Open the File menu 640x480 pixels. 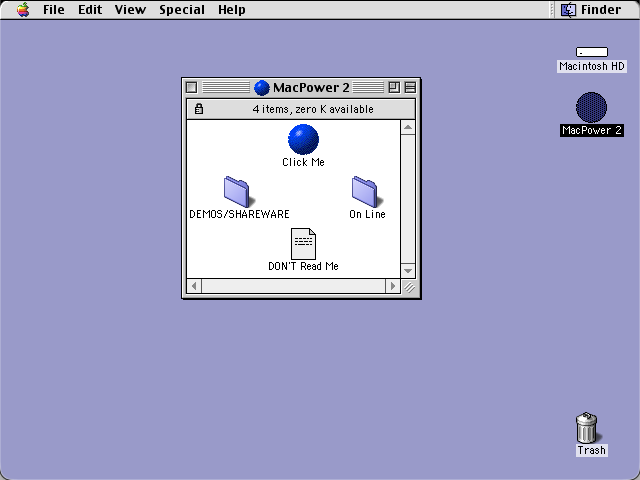54,9
